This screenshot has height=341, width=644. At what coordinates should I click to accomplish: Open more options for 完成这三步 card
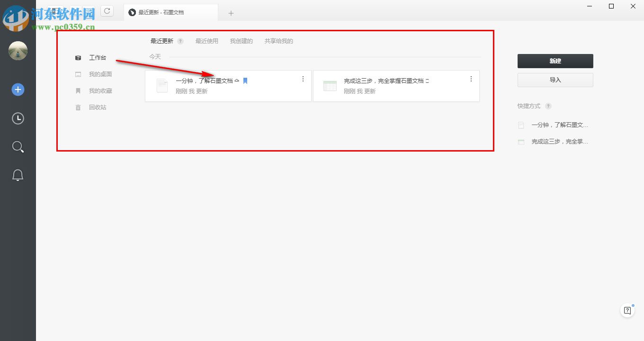471,79
